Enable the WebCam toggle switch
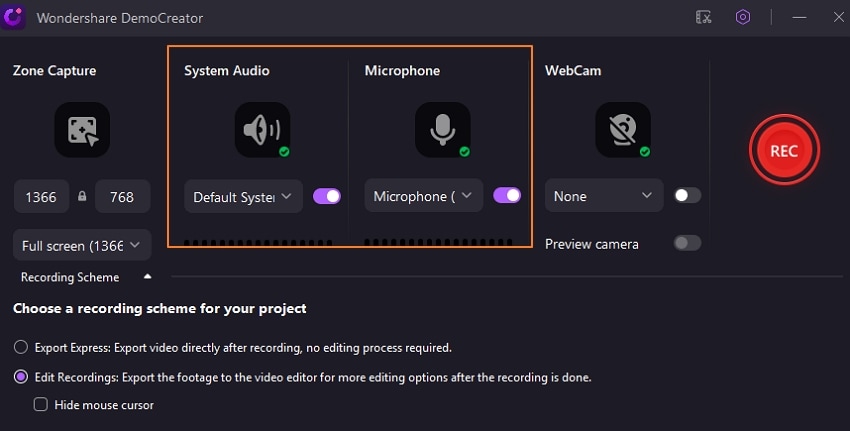 pyautogui.click(x=687, y=196)
